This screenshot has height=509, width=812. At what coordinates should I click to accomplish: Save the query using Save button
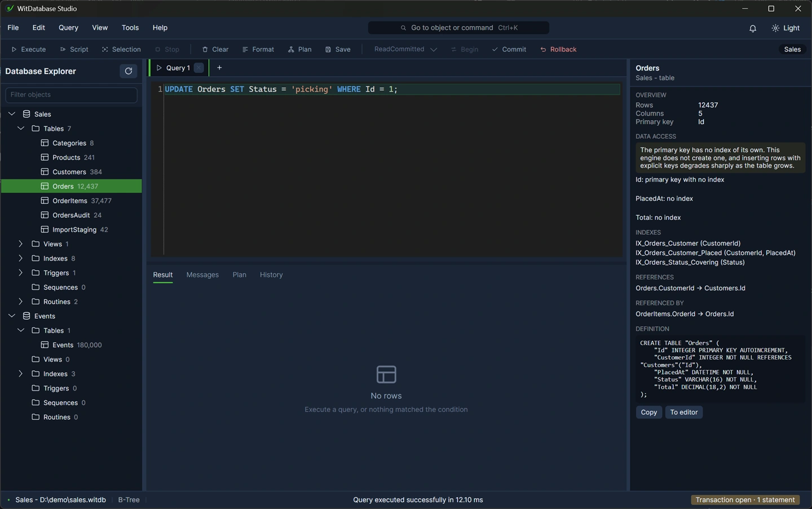tap(338, 49)
